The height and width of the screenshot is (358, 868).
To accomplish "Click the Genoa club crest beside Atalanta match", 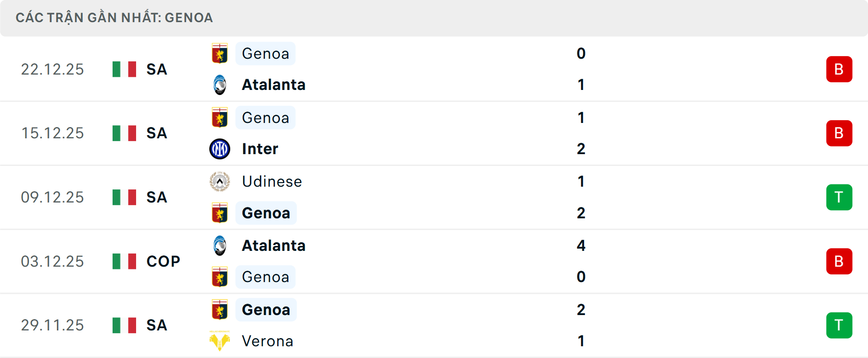I will (x=220, y=53).
